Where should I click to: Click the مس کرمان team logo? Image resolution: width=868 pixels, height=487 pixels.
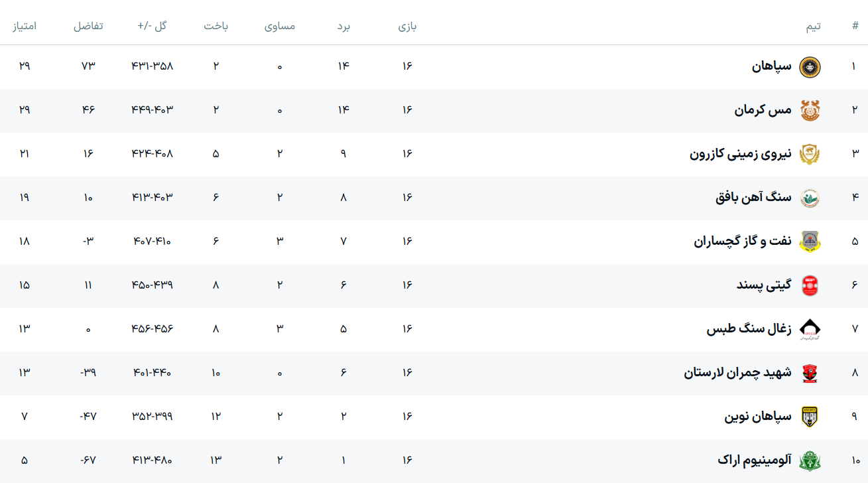pyautogui.click(x=810, y=110)
